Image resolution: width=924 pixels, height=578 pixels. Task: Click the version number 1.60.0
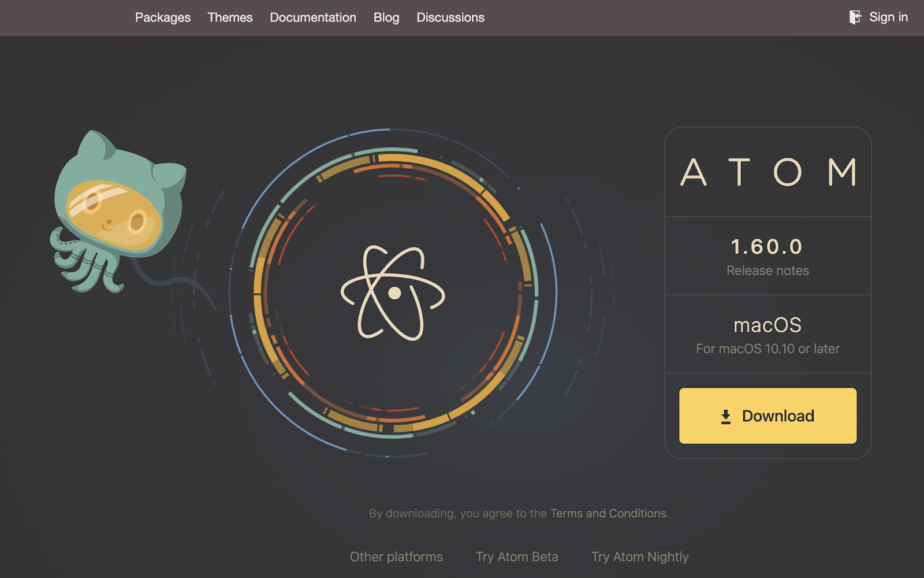coord(766,246)
